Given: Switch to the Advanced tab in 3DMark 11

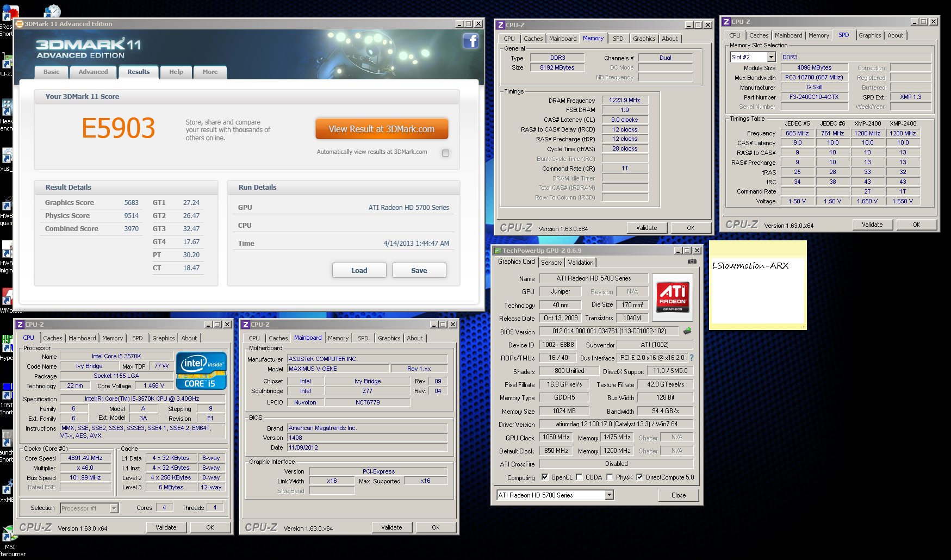Looking at the screenshot, I should click(94, 72).
